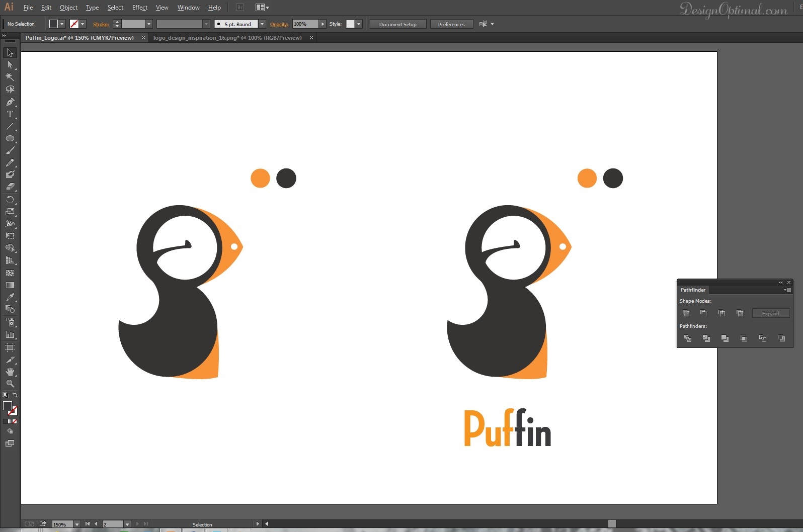Collapse the Pathfinder panel to icons

point(781,283)
